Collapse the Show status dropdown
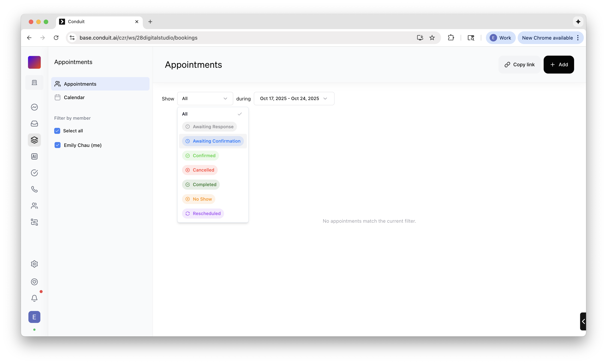The height and width of the screenshot is (364, 607). [x=205, y=99]
